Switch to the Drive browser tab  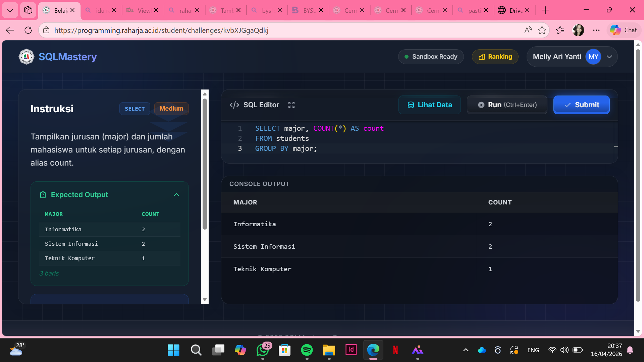[x=513, y=10]
